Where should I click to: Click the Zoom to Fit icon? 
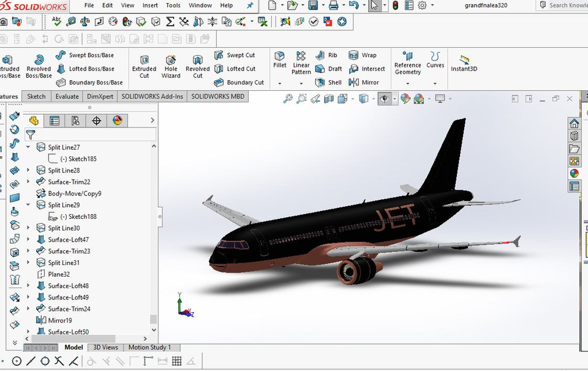(288, 98)
